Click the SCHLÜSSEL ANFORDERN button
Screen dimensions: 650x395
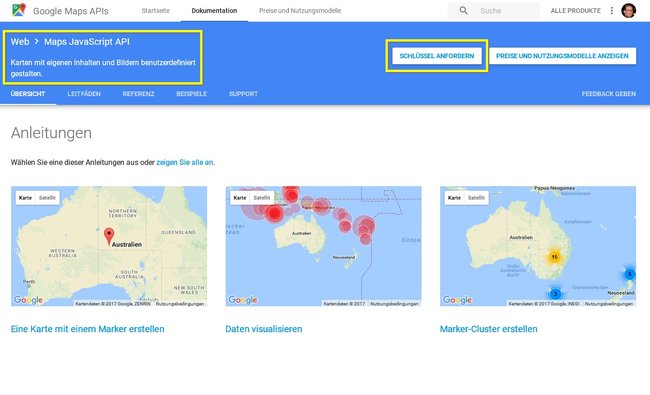[x=437, y=56]
